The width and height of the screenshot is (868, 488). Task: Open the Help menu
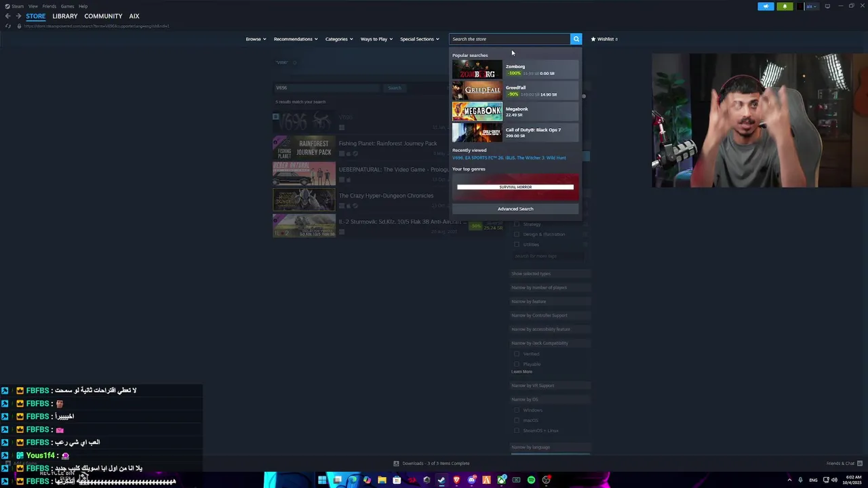[83, 6]
